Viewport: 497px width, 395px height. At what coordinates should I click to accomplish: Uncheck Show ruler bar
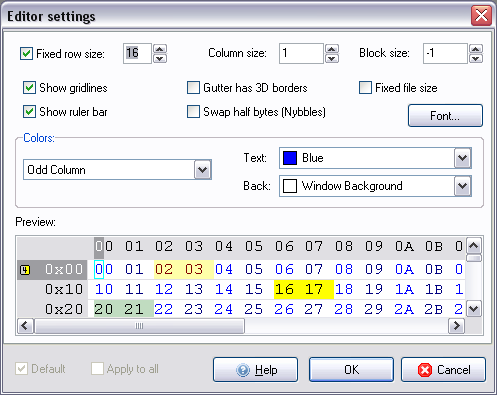click(x=29, y=112)
